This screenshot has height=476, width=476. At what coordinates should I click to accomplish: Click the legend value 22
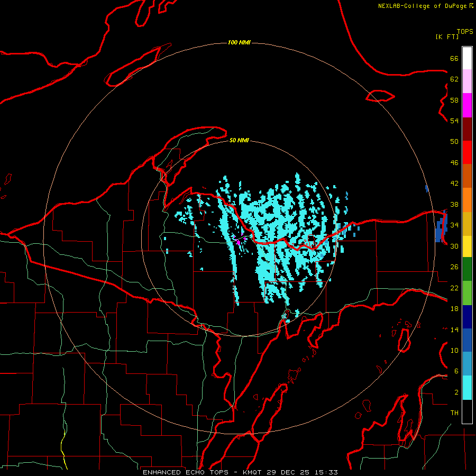454,288
